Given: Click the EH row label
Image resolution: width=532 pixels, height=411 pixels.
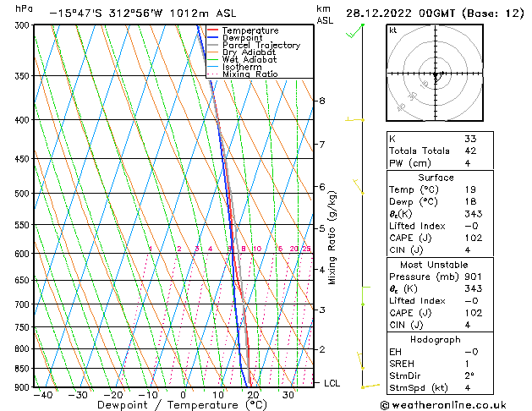Looking at the screenshot, I should pyautogui.click(x=395, y=352).
